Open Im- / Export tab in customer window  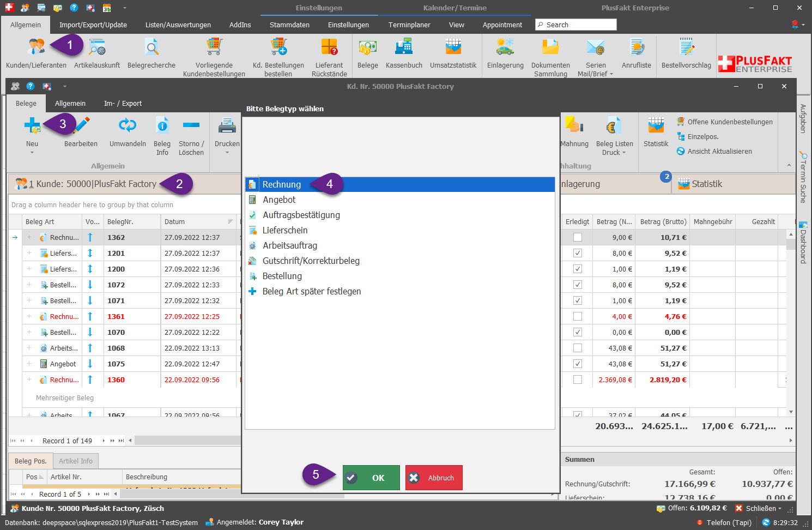pos(123,103)
